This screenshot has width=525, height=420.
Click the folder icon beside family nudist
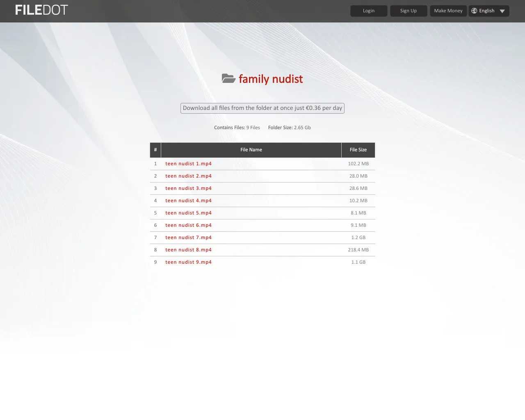pyautogui.click(x=228, y=78)
